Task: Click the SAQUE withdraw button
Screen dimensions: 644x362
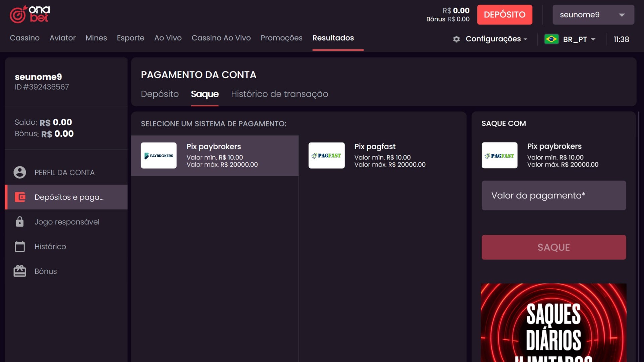Action: click(x=553, y=247)
